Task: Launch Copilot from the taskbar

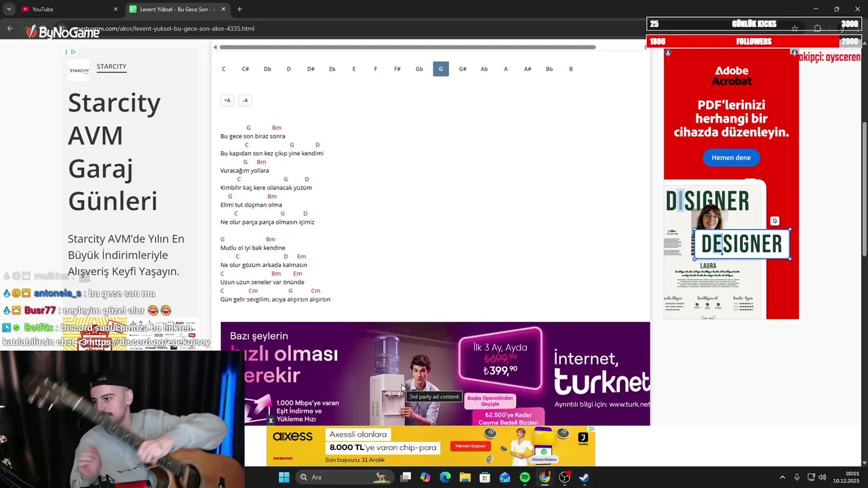Action: (x=425, y=477)
